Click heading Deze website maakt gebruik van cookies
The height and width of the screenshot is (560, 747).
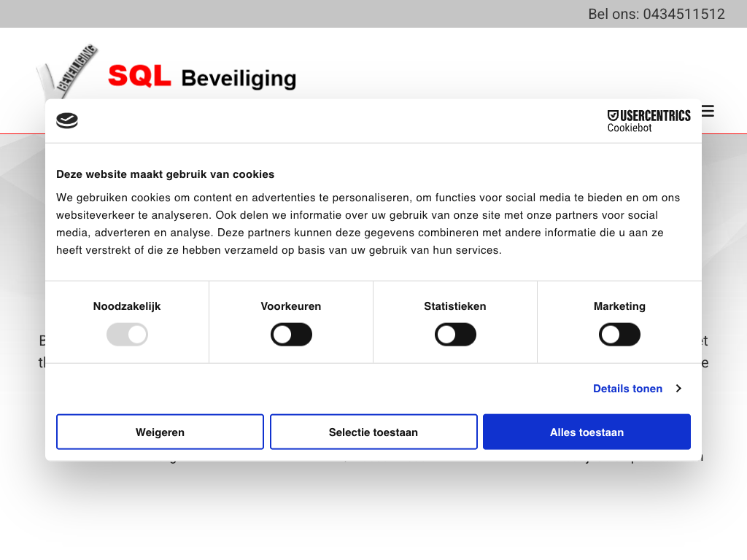click(x=166, y=174)
